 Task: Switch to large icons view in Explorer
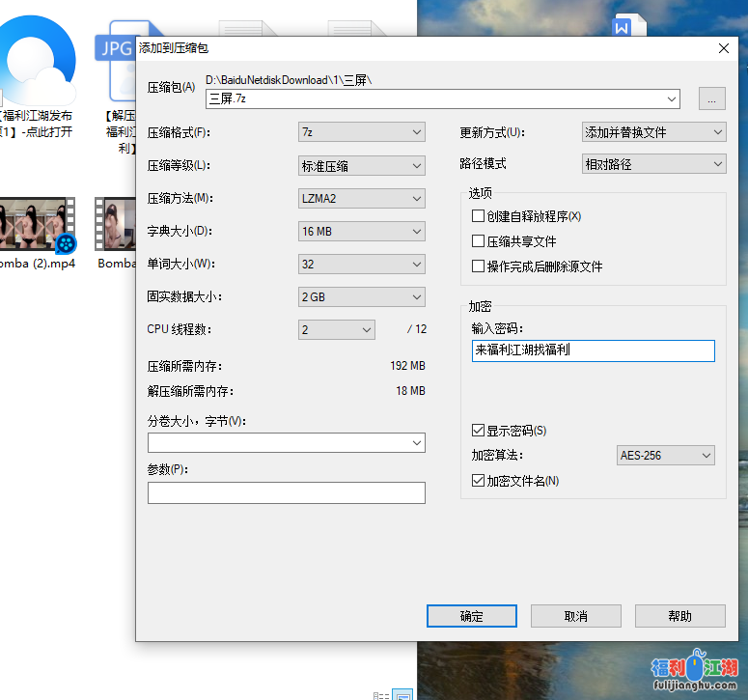[x=403, y=694]
